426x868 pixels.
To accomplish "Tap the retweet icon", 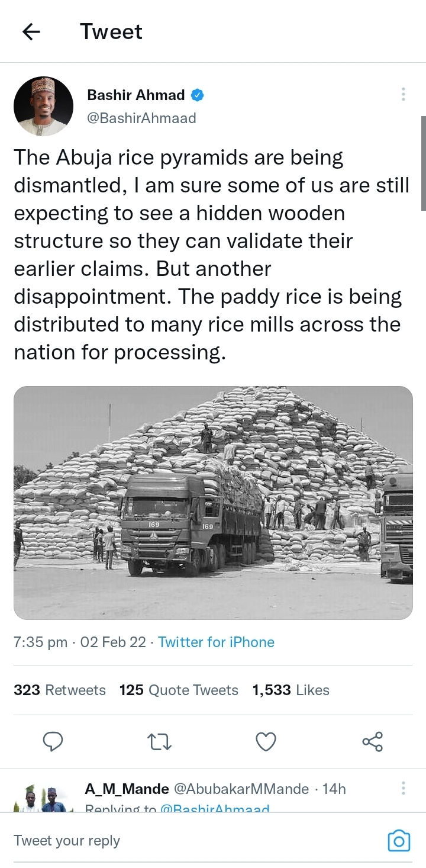I will 159,741.
